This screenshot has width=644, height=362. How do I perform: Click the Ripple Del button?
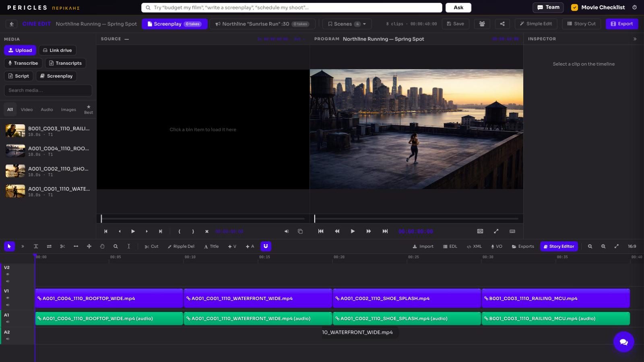(x=181, y=246)
